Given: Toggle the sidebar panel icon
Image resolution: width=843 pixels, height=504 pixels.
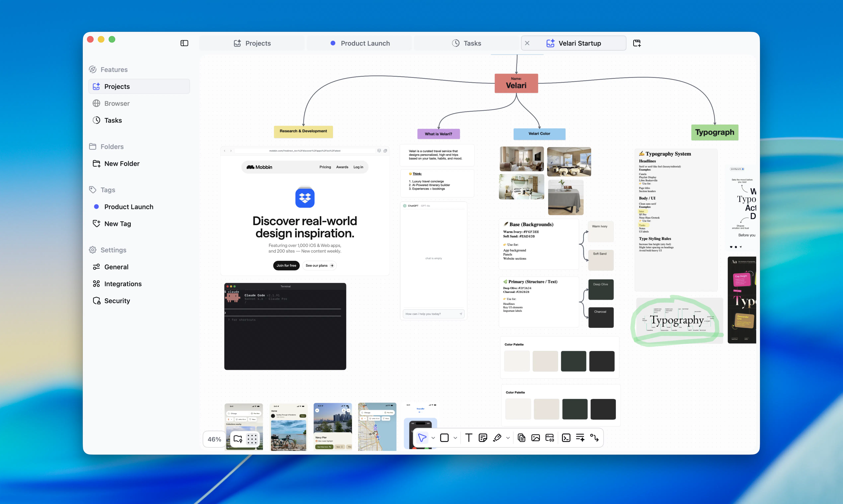Looking at the screenshot, I should point(184,43).
